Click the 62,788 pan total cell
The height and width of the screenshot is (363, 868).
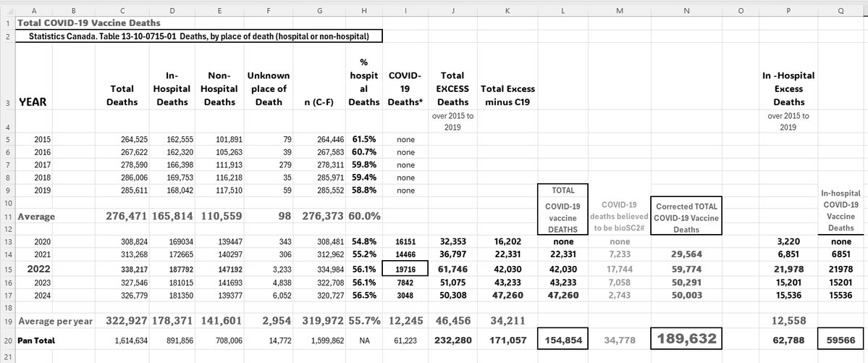pos(789,341)
